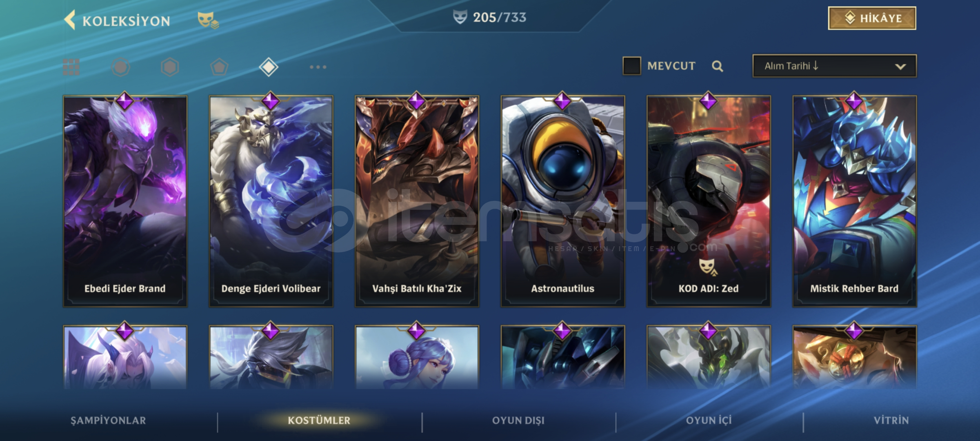Image resolution: width=980 pixels, height=441 pixels.
Task: Filter by hexagon rarity gem icon
Action: 170,67
